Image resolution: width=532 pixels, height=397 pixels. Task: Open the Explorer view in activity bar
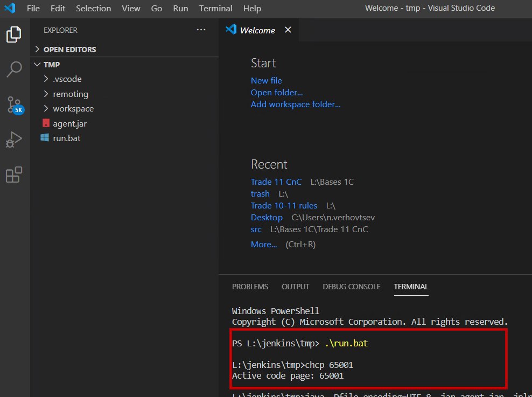[14, 34]
